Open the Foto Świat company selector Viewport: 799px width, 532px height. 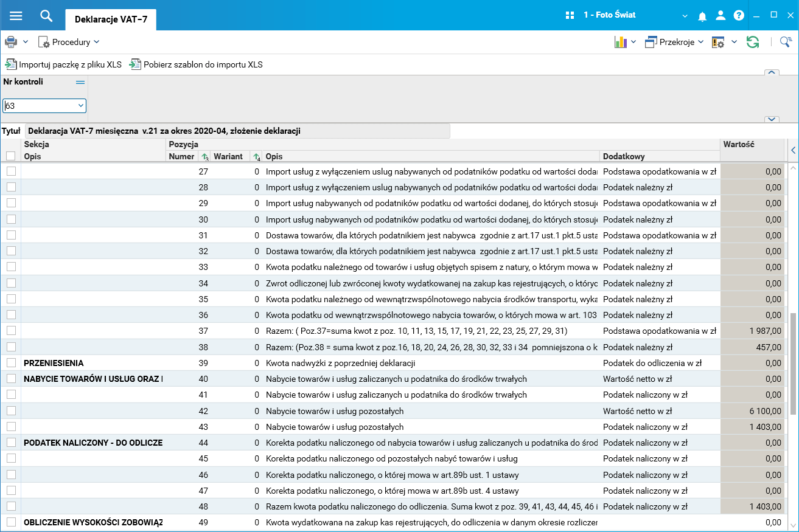click(x=627, y=15)
